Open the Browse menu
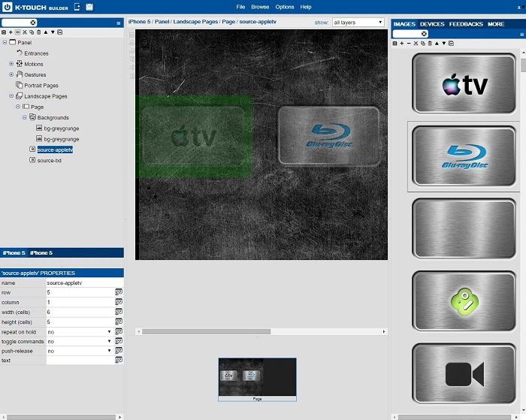This screenshot has width=526, height=420. click(260, 7)
